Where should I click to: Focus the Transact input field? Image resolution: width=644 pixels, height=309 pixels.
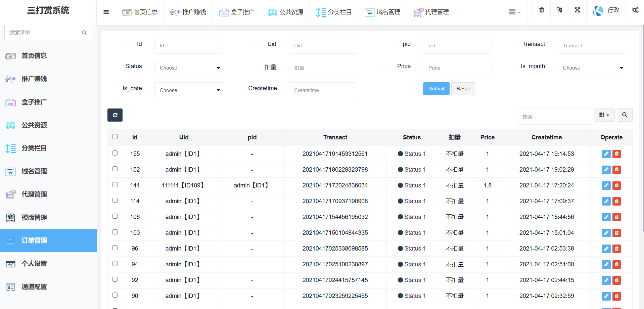tap(592, 46)
